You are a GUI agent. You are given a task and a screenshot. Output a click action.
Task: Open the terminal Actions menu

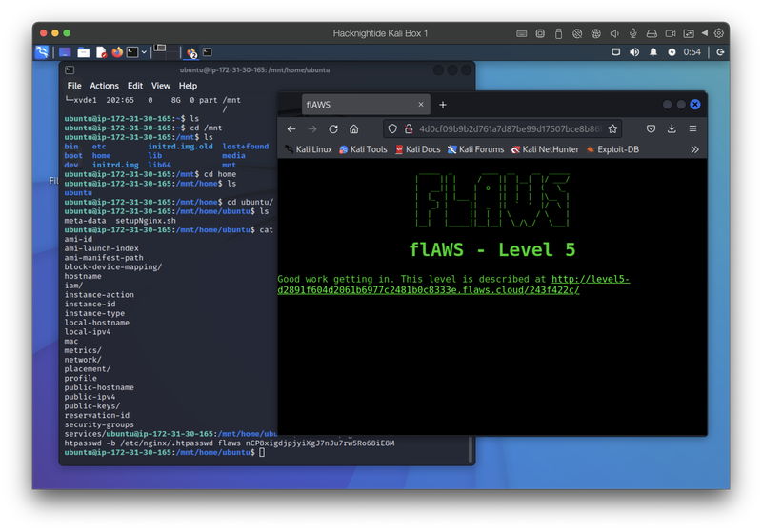tap(105, 86)
